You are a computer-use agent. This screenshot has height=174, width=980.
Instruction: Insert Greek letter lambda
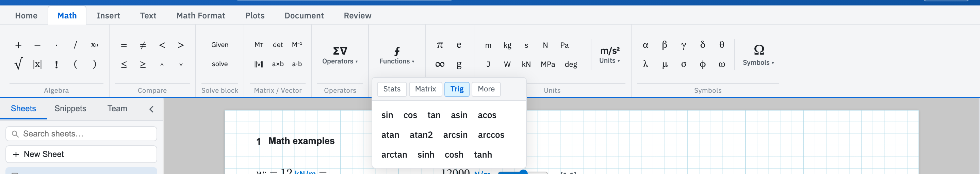point(646,64)
